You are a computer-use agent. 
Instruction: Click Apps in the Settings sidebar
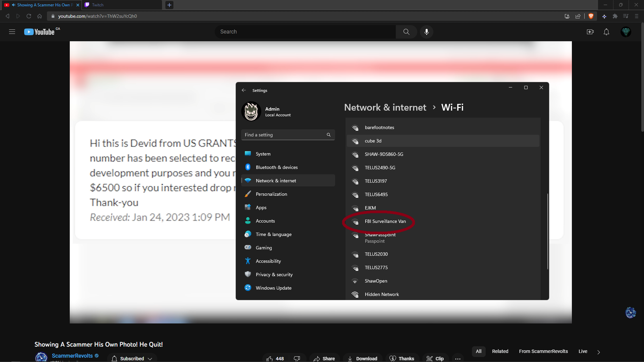click(x=288, y=207)
